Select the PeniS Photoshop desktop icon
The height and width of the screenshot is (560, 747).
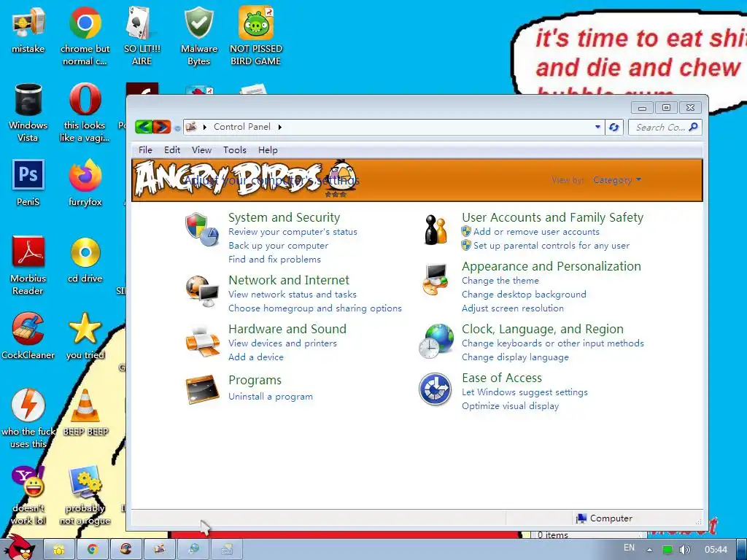28,175
